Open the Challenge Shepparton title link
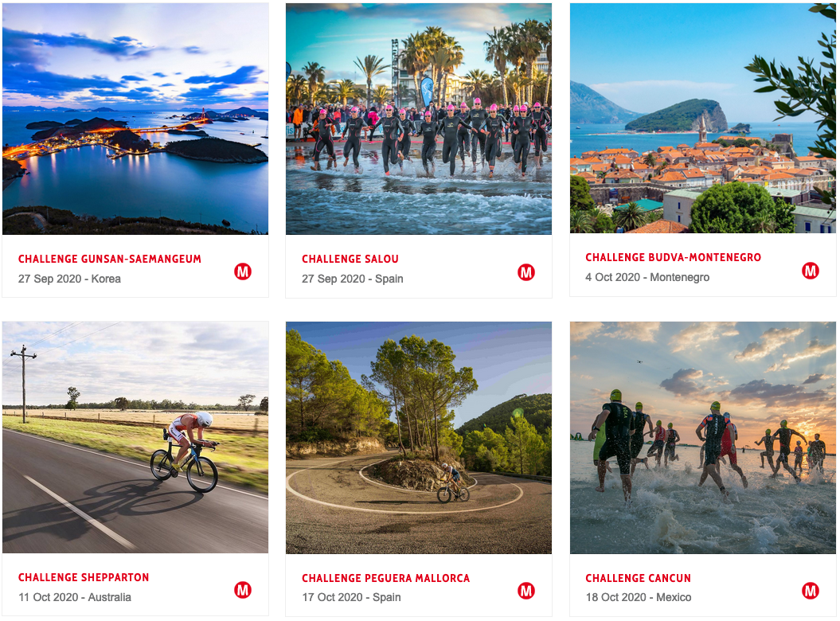This screenshot has height=621, width=840. pyautogui.click(x=84, y=577)
